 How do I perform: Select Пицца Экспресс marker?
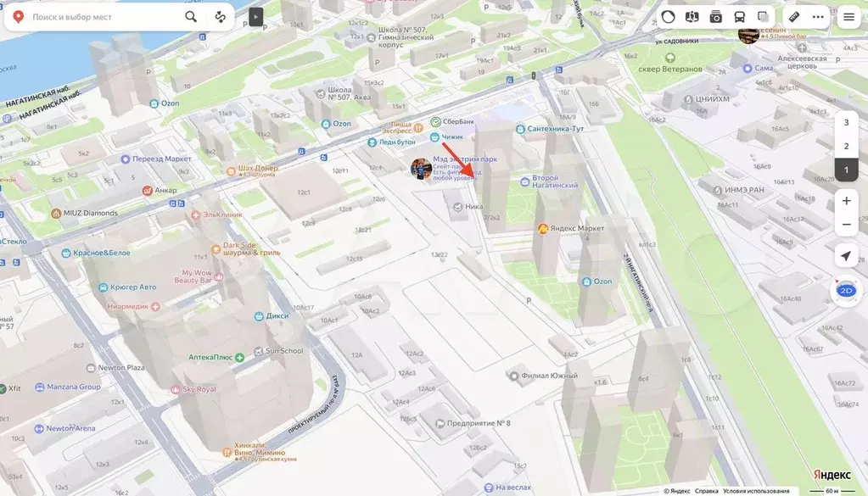tap(418, 128)
